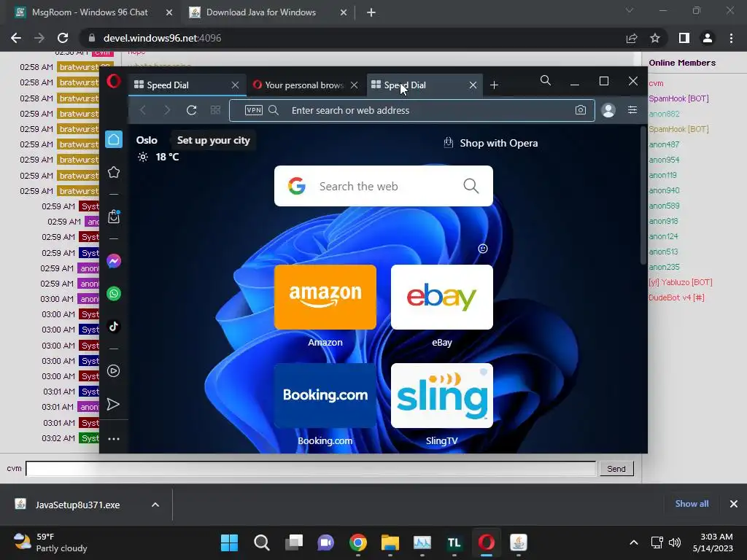
Task: Open Shopping bag icon in Opera sidebar
Action: click(x=113, y=217)
